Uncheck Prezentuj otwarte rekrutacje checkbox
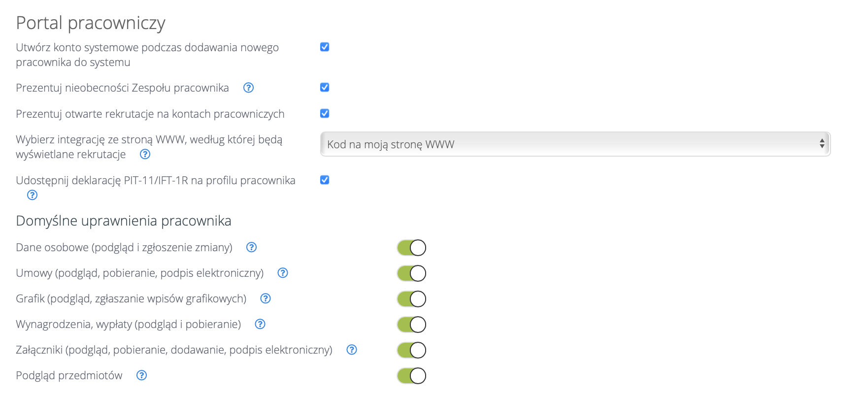The image size is (868, 395). coord(325,113)
